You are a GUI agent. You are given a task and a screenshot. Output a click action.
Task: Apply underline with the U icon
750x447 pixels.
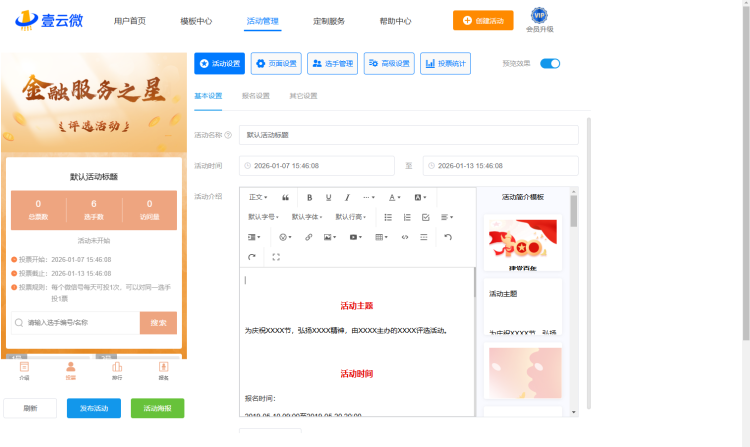pyautogui.click(x=328, y=197)
